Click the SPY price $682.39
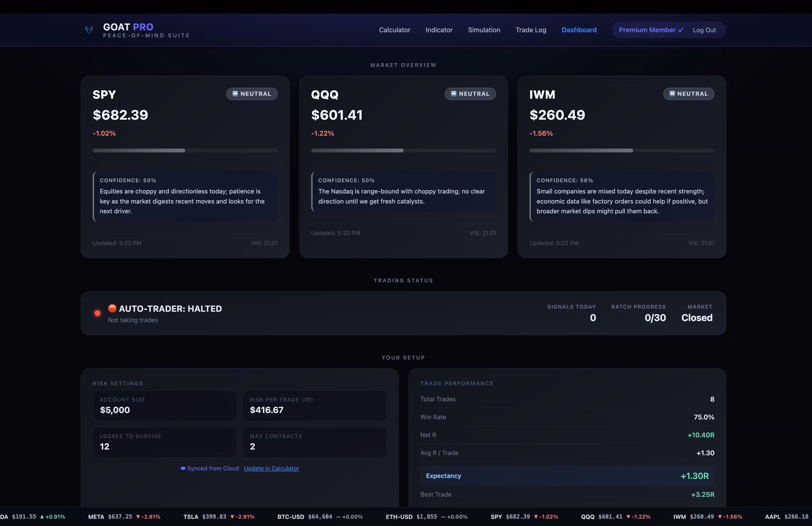 point(120,115)
